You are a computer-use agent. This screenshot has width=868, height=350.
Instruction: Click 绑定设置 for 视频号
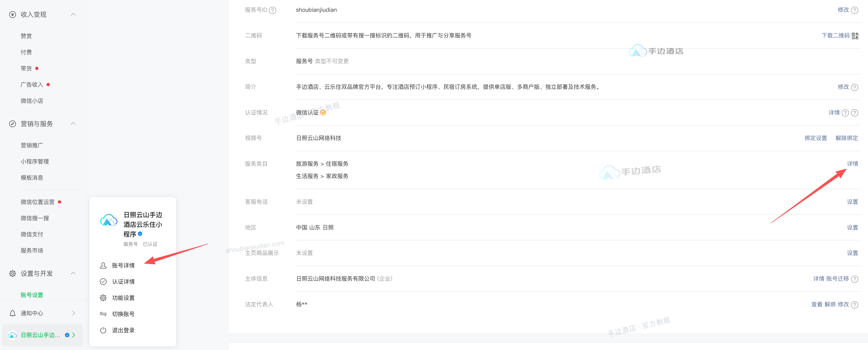815,138
